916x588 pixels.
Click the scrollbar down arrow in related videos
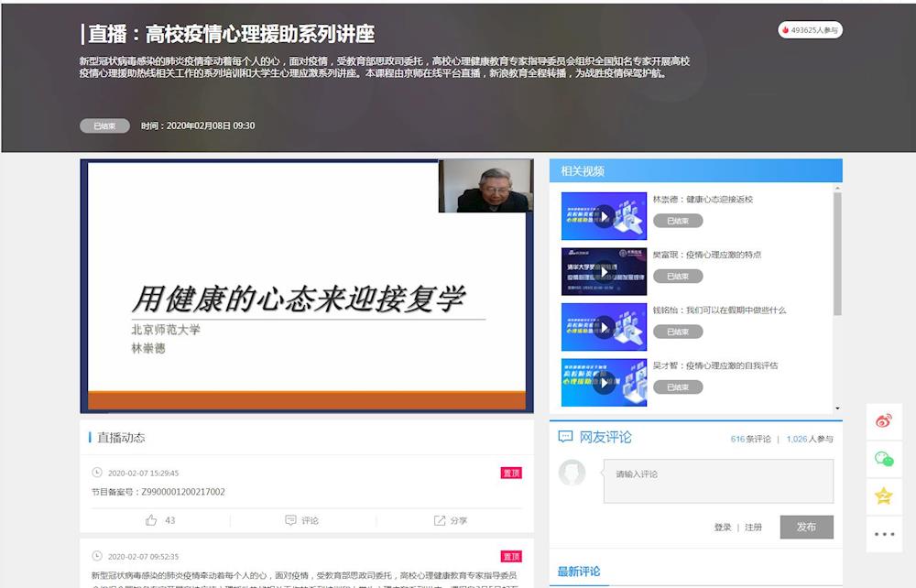[837, 408]
